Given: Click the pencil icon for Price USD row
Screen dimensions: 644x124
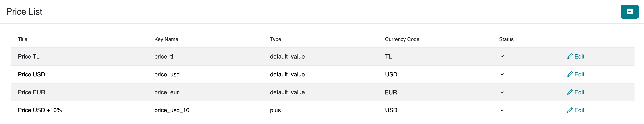Looking at the screenshot, I should point(570,75).
